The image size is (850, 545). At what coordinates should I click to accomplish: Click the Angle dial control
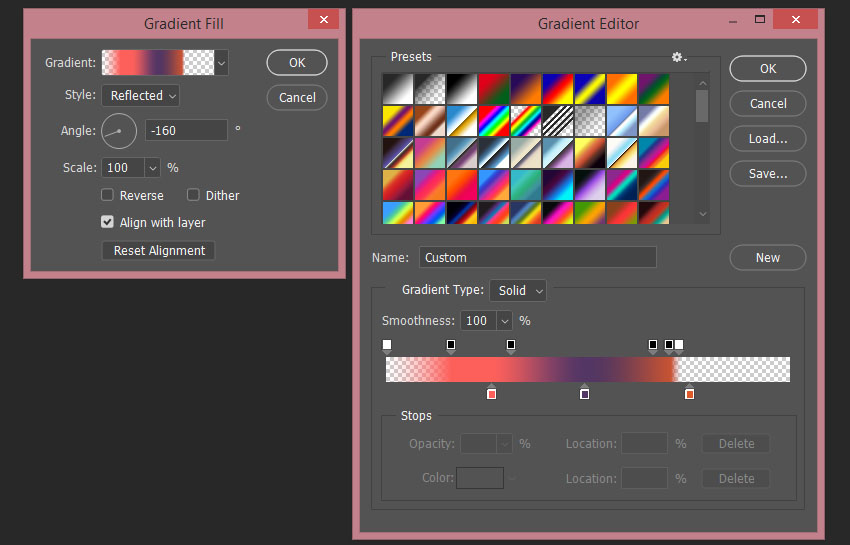(x=119, y=131)
